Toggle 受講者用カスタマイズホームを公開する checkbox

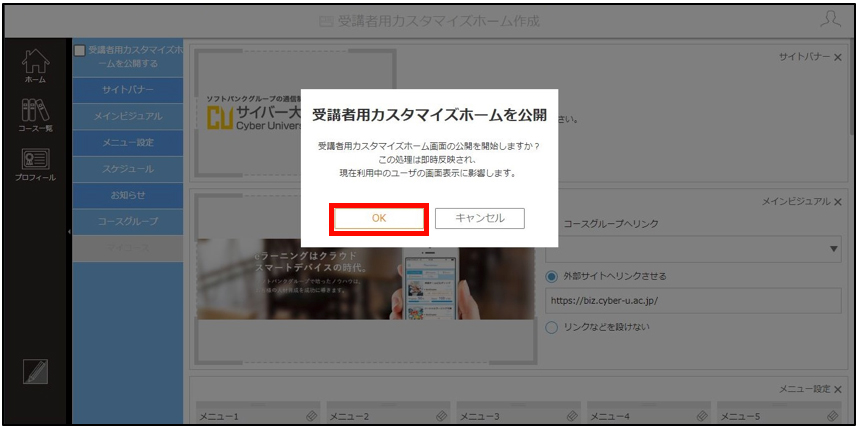[80, 51]
